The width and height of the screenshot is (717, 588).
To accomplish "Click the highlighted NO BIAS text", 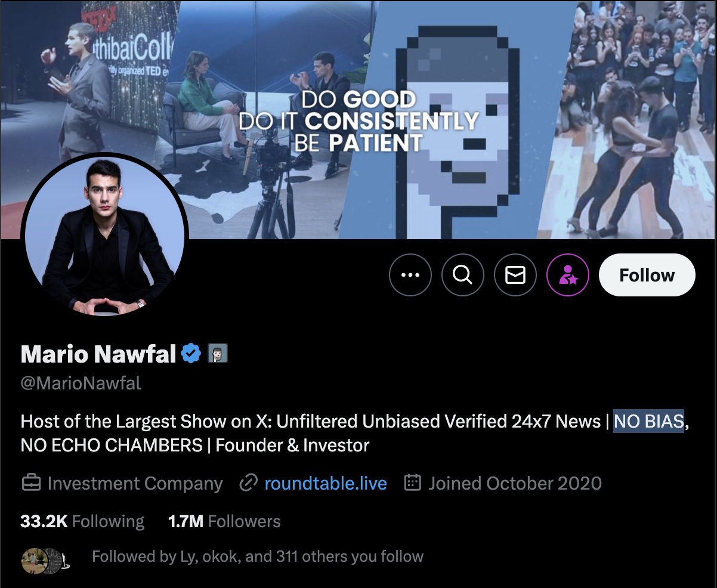I will [x=649, y=422].
